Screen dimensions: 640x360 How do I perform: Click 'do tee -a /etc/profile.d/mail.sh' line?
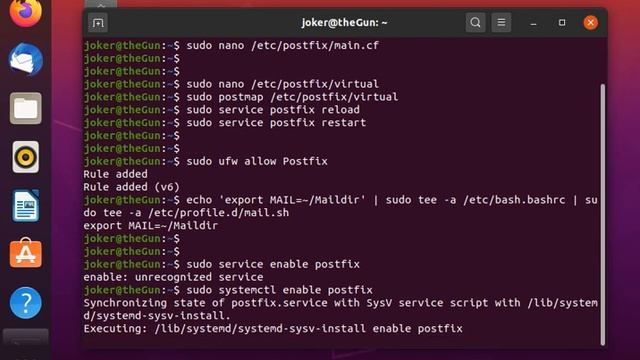(186, 213)
